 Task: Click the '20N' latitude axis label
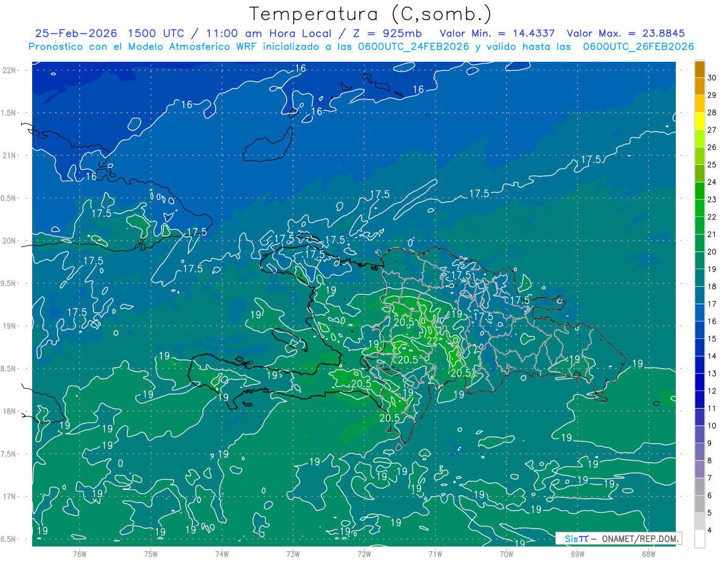10,241
